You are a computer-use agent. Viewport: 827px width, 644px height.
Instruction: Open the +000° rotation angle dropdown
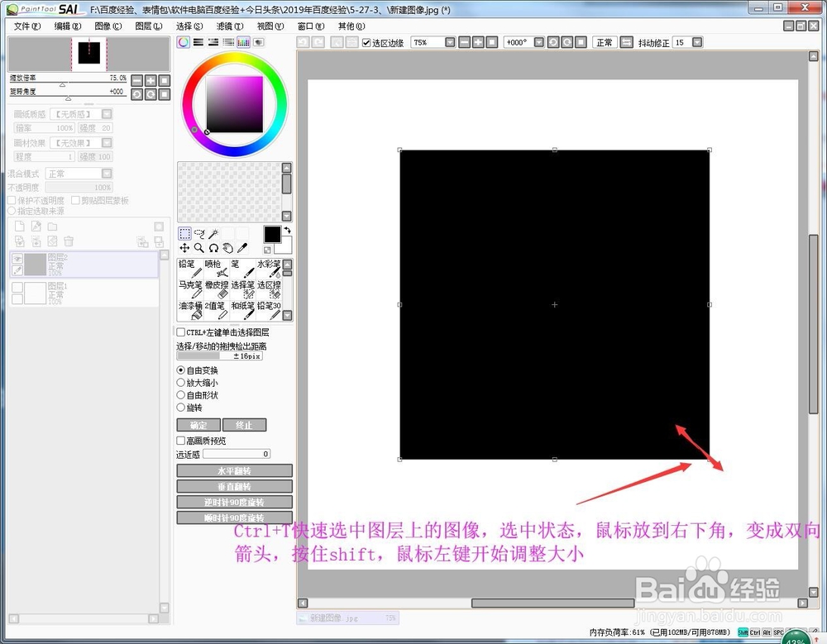(539, 42)
